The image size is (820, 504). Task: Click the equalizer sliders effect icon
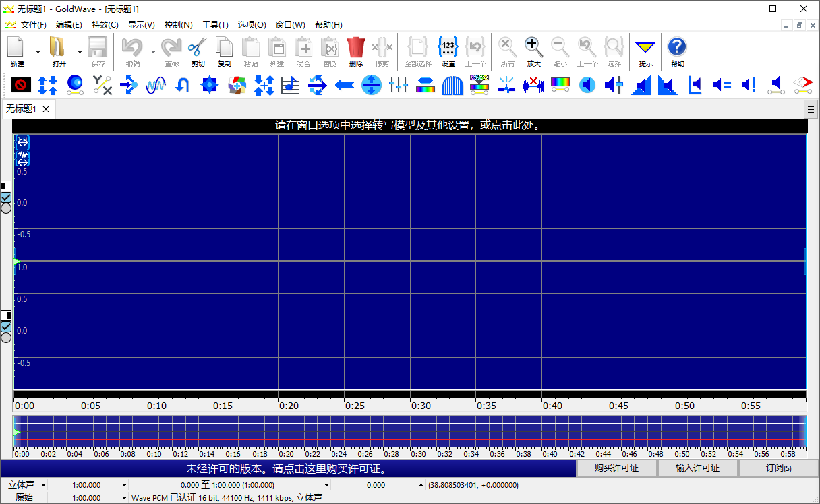(399, 85)
